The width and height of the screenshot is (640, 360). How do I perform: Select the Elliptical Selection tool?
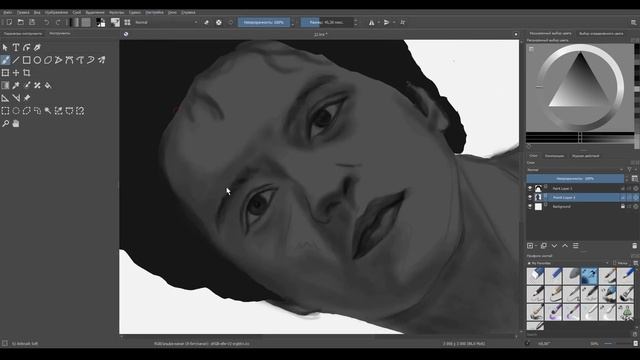click(x=16, y=111)
